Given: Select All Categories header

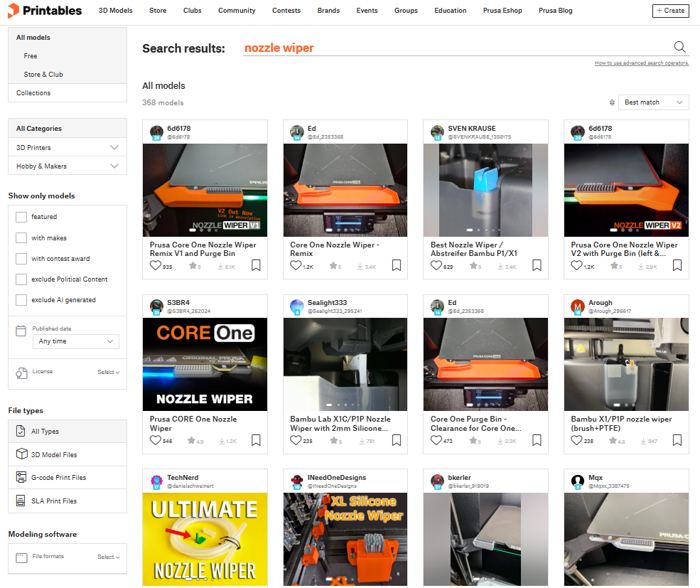Looking at the screenshot, I should (x=68, y=128).
